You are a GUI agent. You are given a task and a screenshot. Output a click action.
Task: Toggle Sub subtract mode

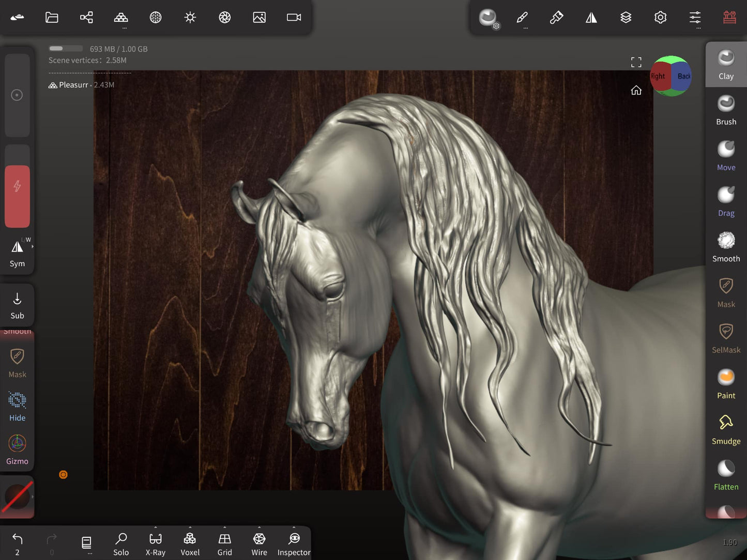coord(17,305)
